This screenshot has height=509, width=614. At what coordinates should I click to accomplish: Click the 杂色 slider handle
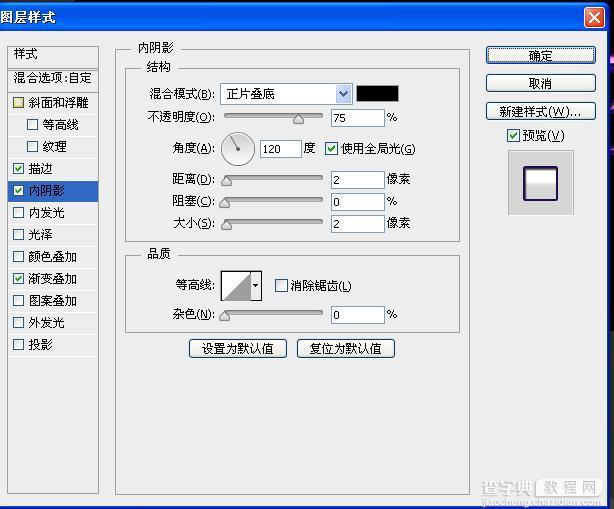(225, 316)
